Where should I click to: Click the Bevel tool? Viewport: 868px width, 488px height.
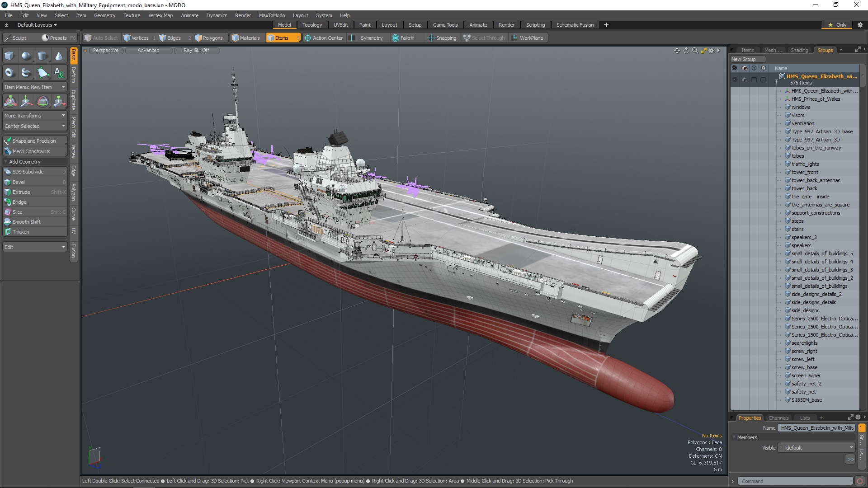click(x=35, y=182)
